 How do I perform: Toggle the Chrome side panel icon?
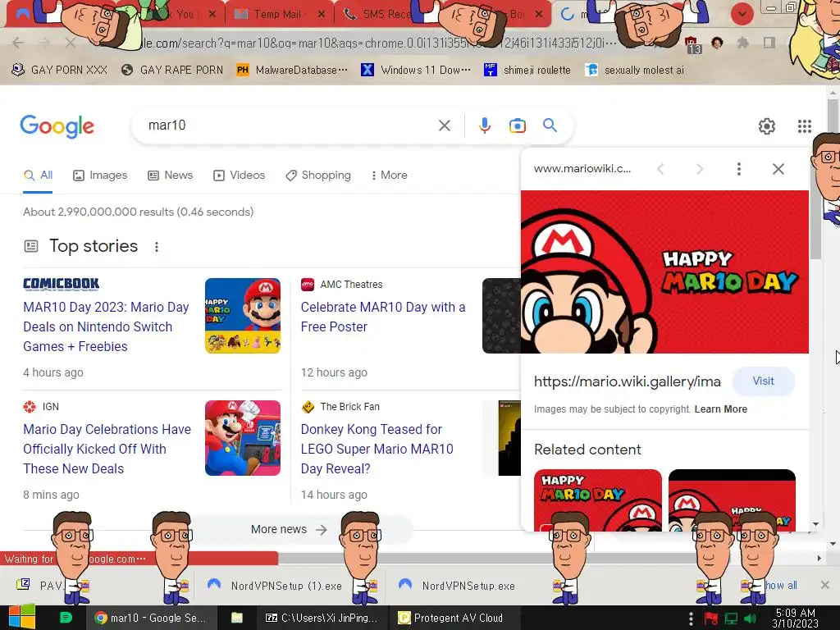pos(769,43)
